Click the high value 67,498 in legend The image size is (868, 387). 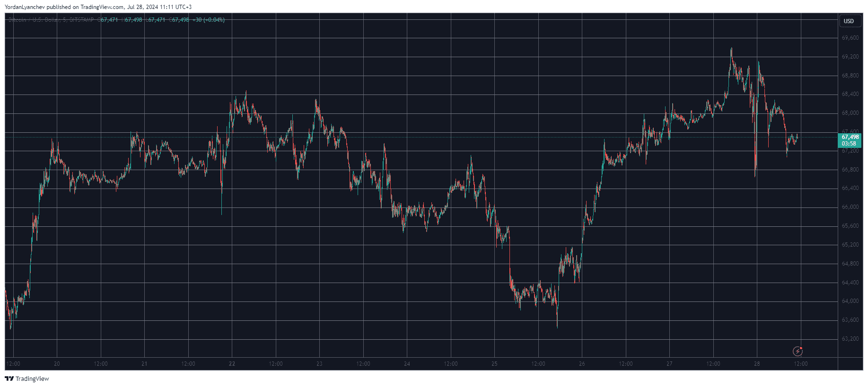point(133,20)
